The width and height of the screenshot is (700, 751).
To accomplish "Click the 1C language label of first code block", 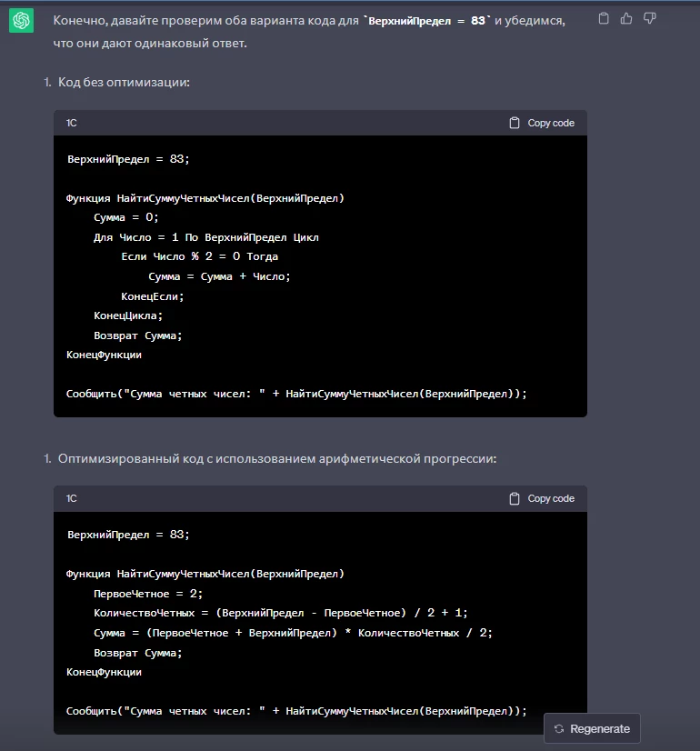I will (71, 123).
